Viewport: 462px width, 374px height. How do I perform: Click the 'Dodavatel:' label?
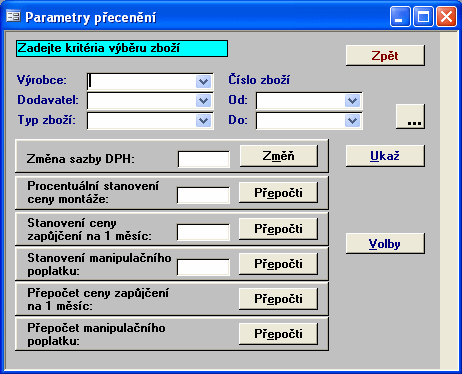click(48, 100)
